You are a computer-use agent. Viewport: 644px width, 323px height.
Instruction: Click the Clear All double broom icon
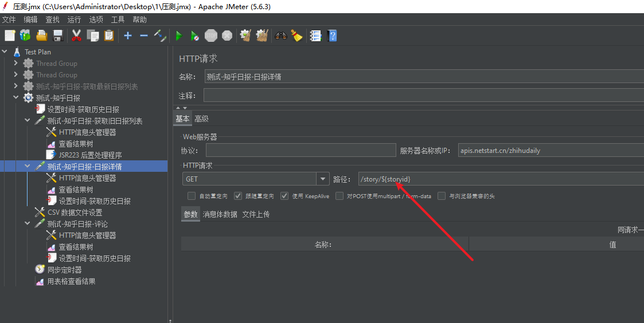pyautogui.click(x=262, y=36)
